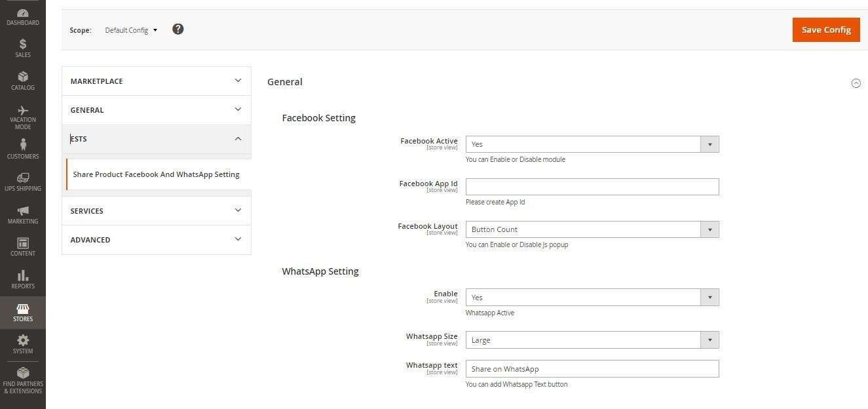This screenshot has width=868, height=409.
Task: Change the Whatsapp Size dropdown
Action: pos(592,340)
